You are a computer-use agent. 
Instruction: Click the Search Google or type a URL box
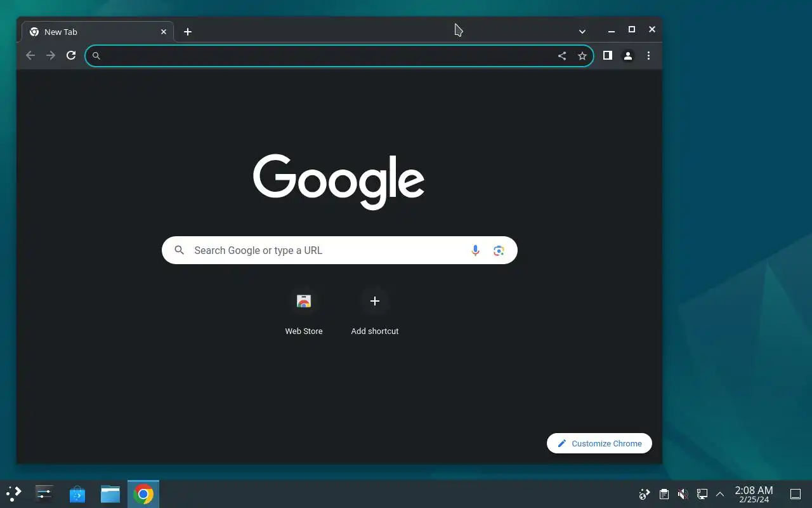339,250
